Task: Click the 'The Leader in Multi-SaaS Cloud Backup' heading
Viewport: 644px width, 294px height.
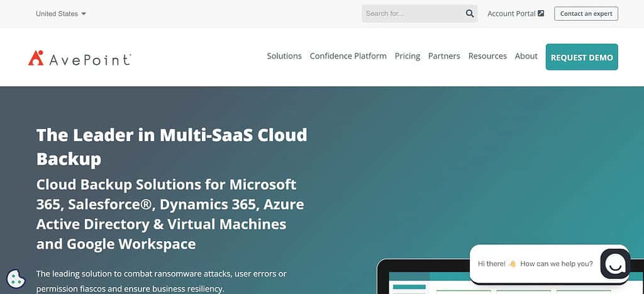Action: point(172,147)
